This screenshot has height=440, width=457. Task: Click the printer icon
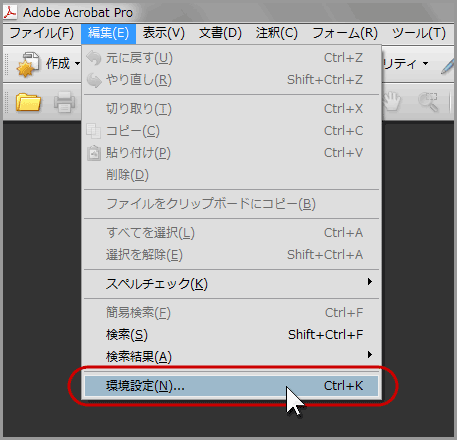pyautogui.click(x=65, y=102)
